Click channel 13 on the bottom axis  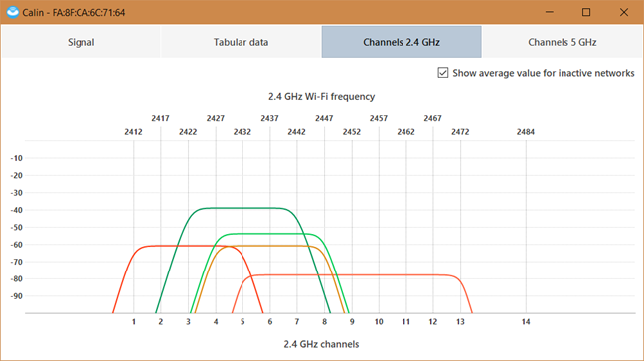[460, 322]
